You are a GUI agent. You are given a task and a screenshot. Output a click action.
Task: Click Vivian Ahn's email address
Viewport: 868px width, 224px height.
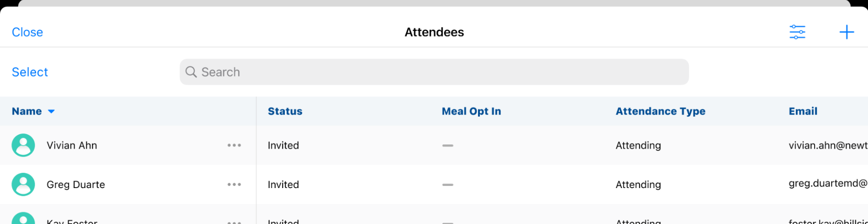point(828,145)
